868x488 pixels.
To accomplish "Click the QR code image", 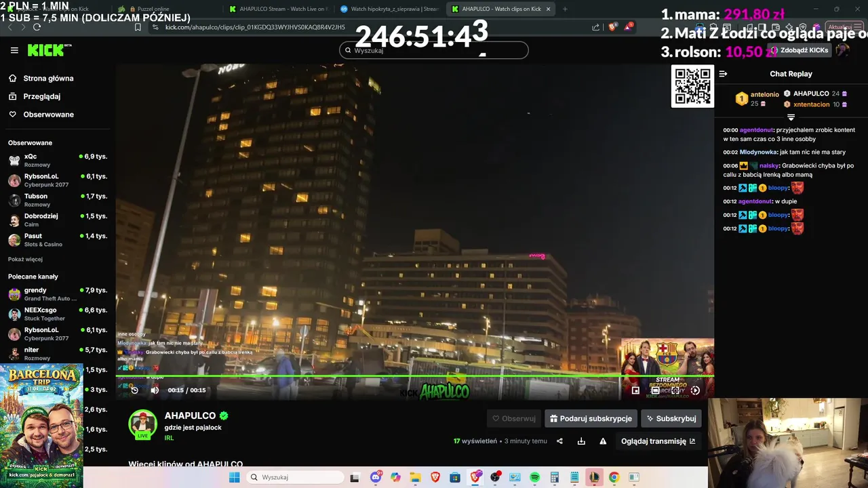I will (x=692, y=86).
